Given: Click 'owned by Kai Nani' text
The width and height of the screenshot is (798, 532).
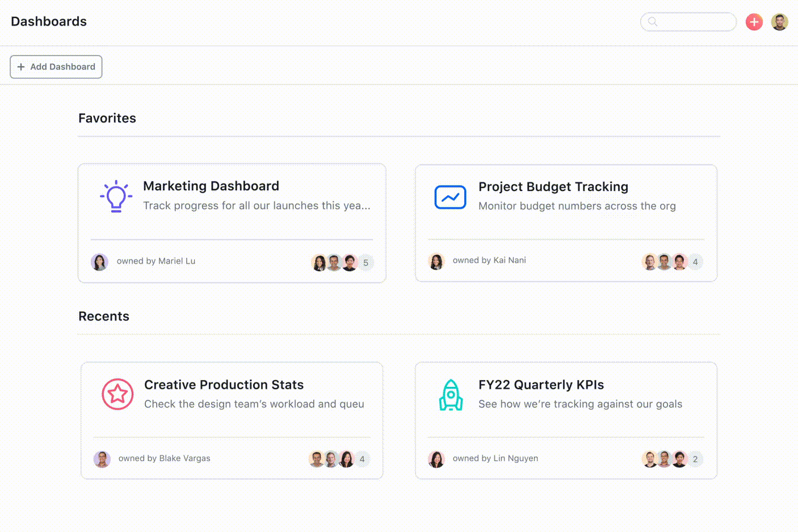Looking at the screenshot, I should 489,260.
